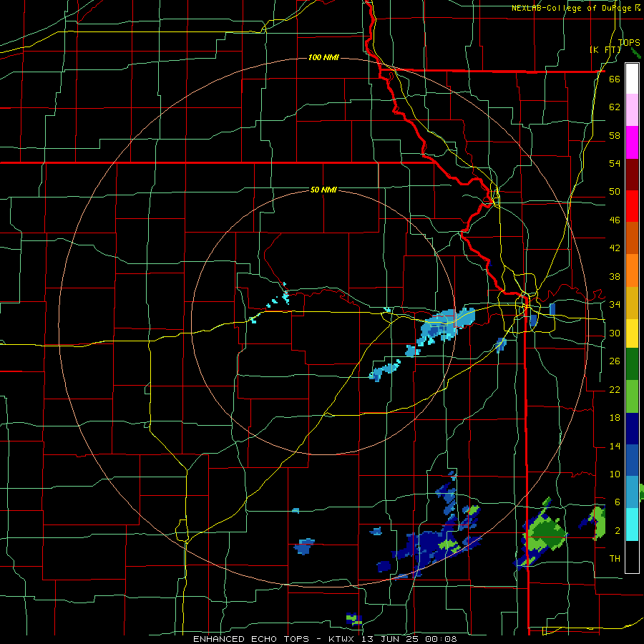The width and height of the screenshot is (644, 644).
Task: Click the legend value "54"
Action: pyautogui.click(x=615, y=163)
